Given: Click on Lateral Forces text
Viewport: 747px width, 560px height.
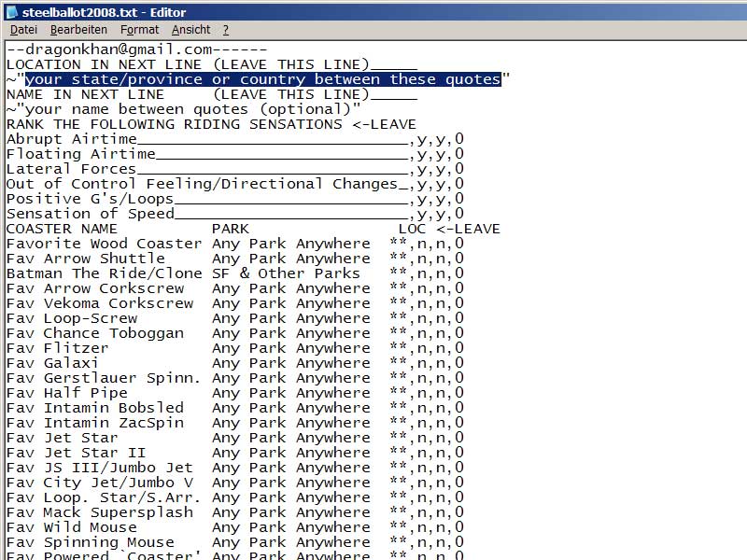Looking at the screenshot, I should point(72,169).
